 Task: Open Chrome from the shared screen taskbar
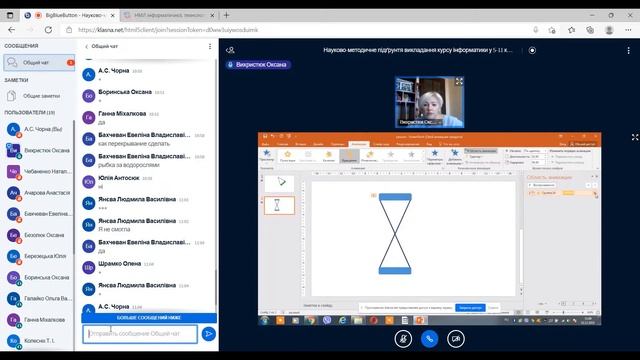pos(311,320)
